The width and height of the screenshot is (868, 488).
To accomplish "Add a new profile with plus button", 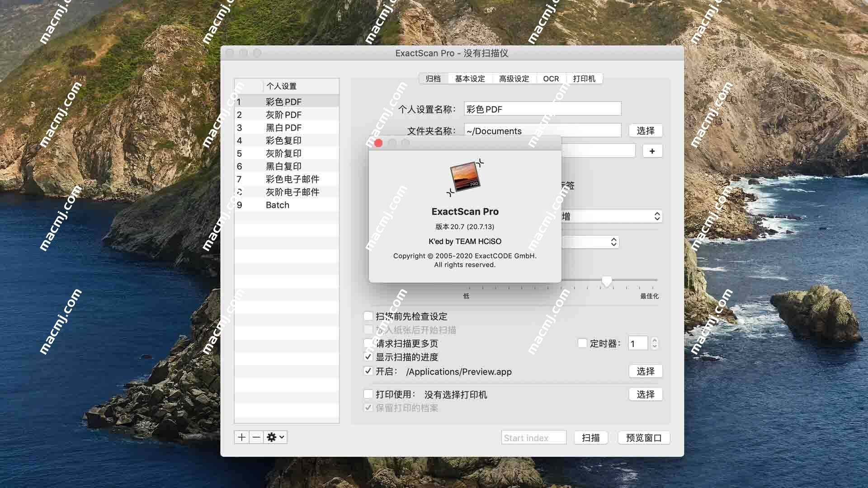I will [x=241, y=437].
